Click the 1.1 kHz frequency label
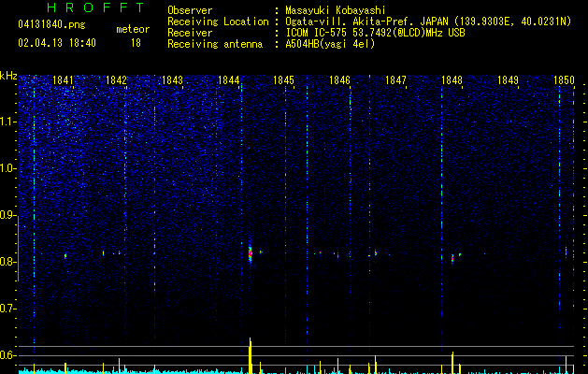Image resolution: width=588 pixels, height=374 pixels. click(7, 122)
